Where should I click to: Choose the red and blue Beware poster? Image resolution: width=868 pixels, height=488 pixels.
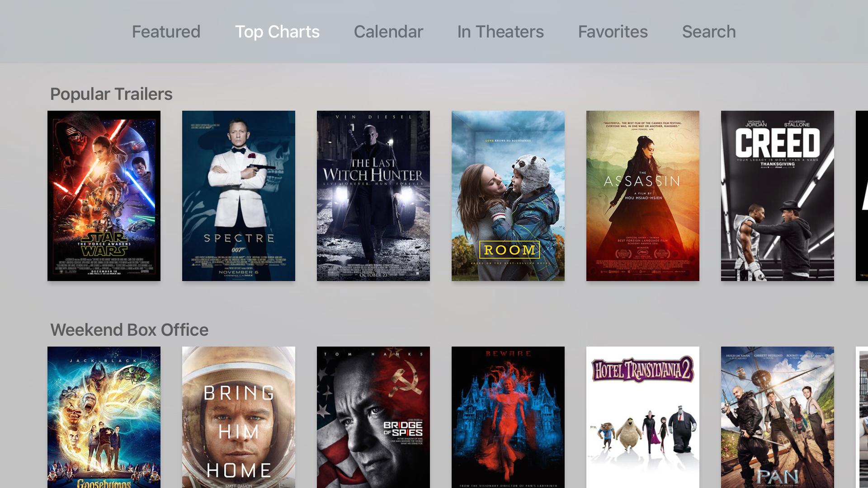(x=508, y=417)
